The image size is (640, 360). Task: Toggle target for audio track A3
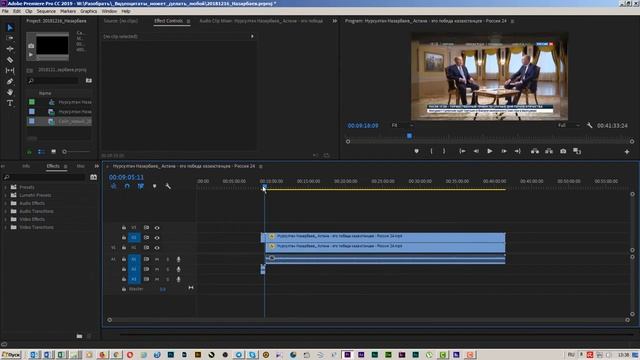pyautogui.click(x=134, y=279)
